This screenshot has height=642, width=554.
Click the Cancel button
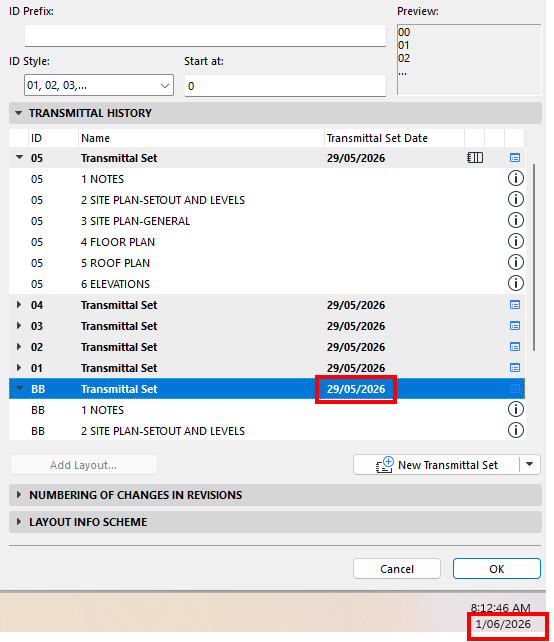coord(396,568)
